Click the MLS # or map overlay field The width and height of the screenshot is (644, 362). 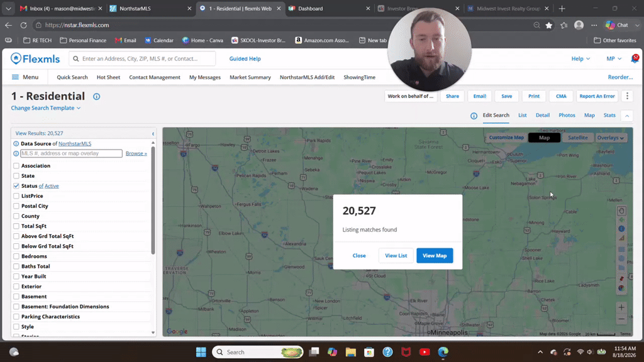(x=72, y=153)
